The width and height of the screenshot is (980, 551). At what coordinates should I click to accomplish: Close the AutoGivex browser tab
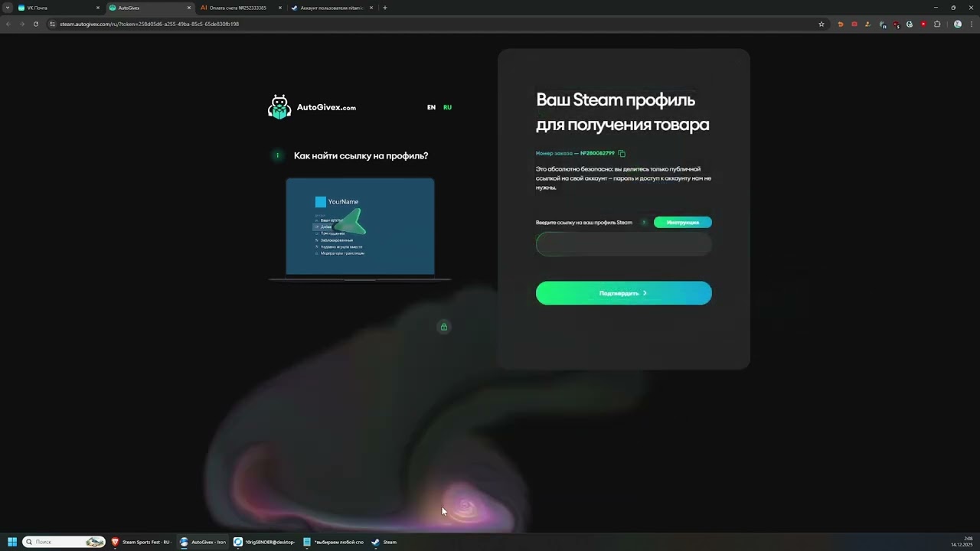click(x=189, y=8)
